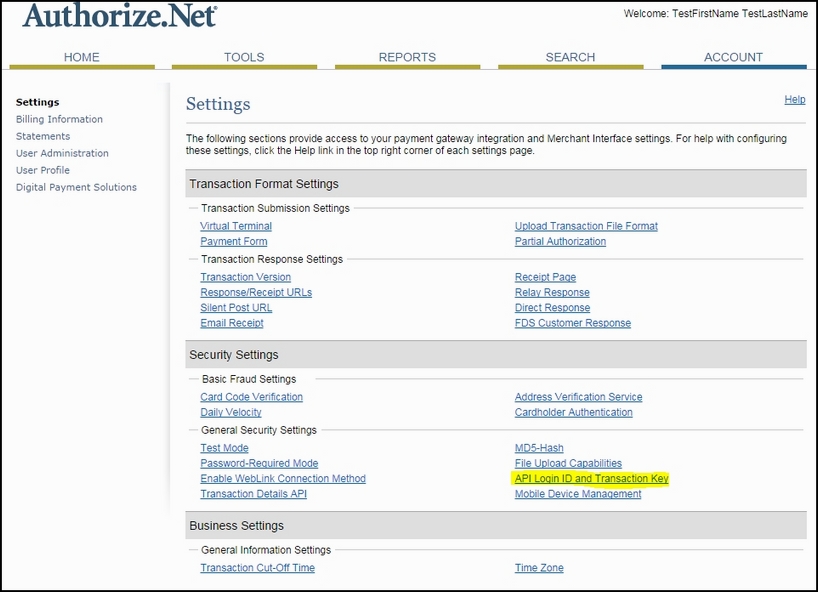Open the SEARCH tab

point(571,57)
